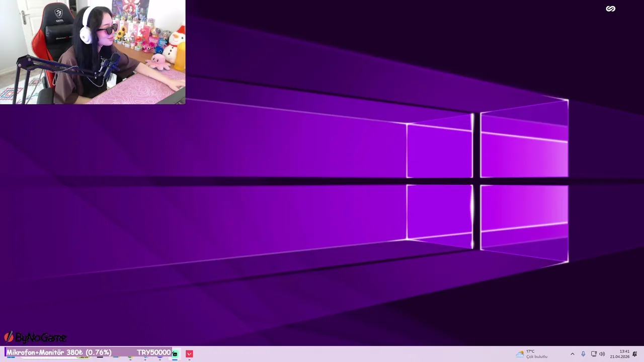Open the volume speaker icon in the tray

pyautogui.click(x=602, y=354)
